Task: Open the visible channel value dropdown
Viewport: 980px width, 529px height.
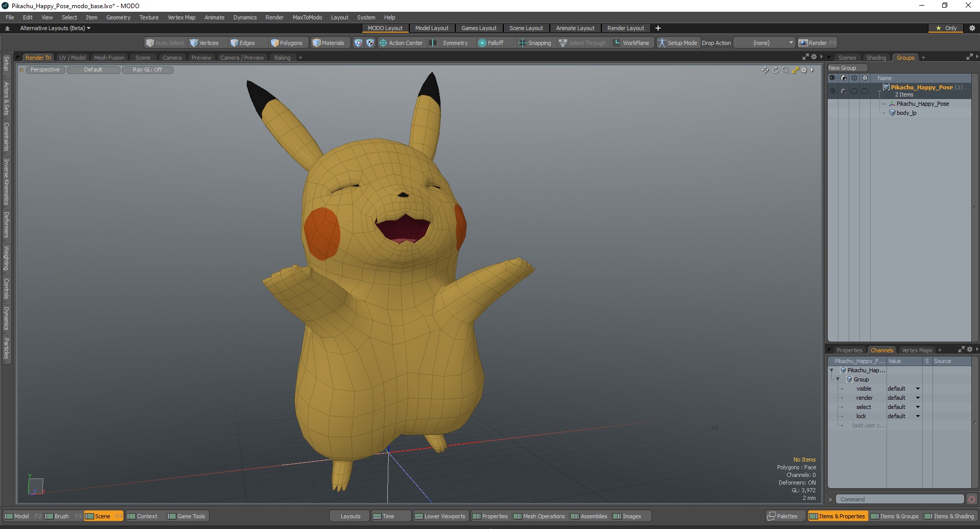Action: (904, 389)
